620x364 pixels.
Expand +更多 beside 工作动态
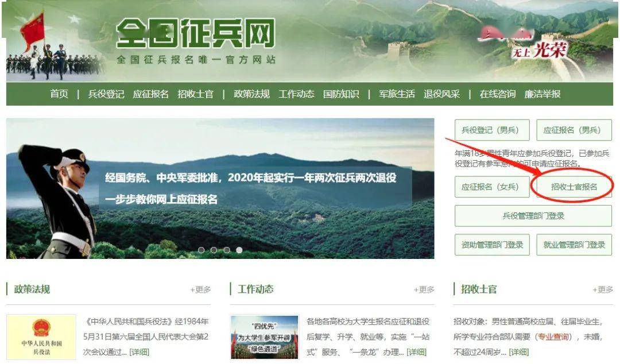(x=424, y=289)
